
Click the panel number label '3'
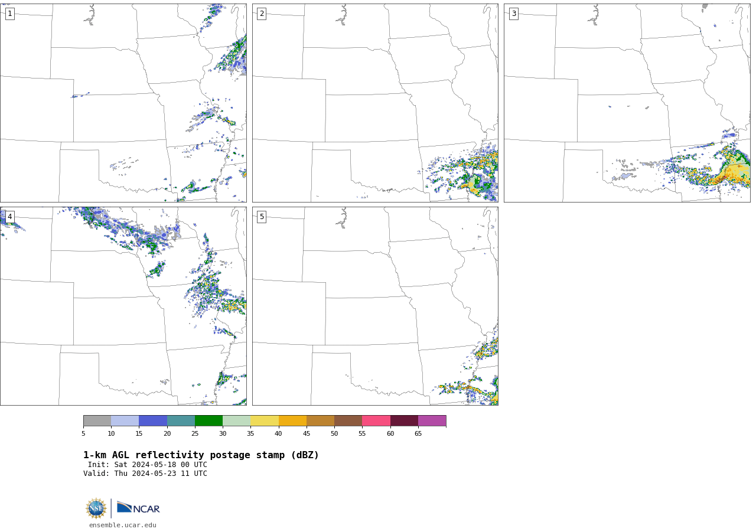pyautogui.click(x=513, y=14)
